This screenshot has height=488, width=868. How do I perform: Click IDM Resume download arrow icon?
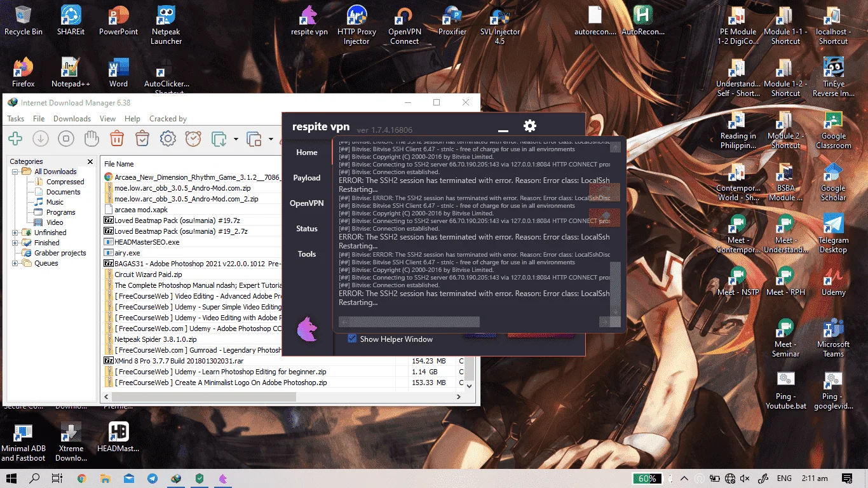pyautogui.click(x=41, y=139)
